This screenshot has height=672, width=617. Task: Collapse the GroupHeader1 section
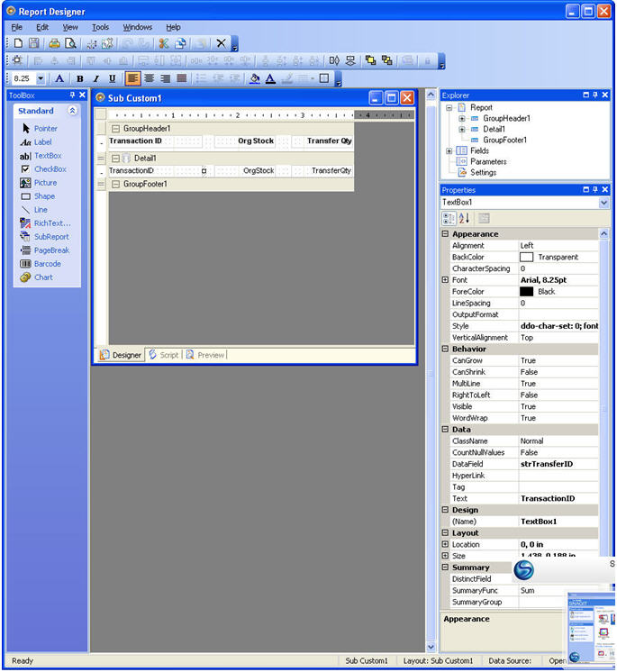click(115, 129)
